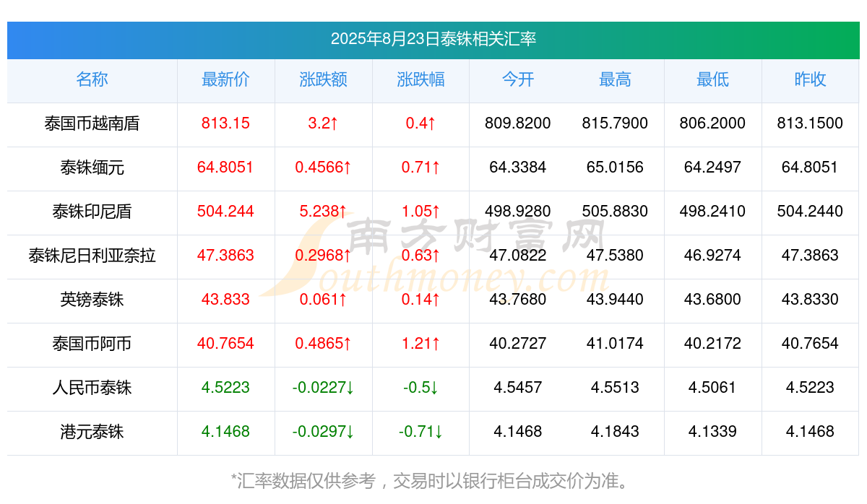
Task: Select low value 498.2410
Action: point(712,212)
